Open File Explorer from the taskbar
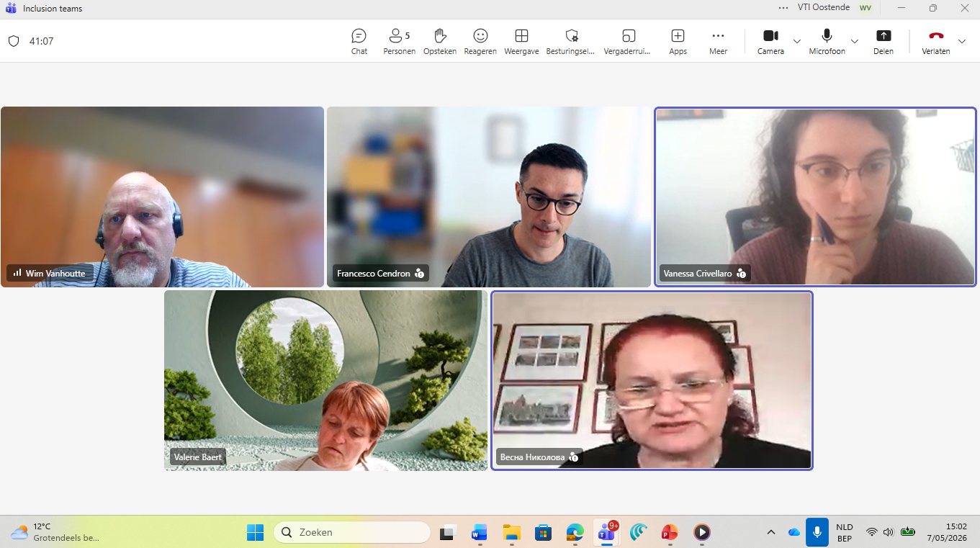Screen dimensions: 980x548 point(511,532)
